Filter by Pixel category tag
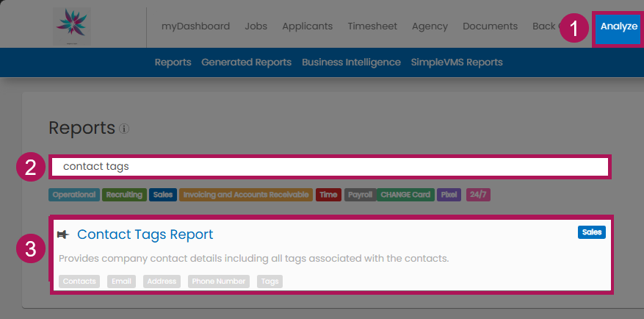Image resolution: width=644 pixels, height=319 pixels. coord(449,195)
